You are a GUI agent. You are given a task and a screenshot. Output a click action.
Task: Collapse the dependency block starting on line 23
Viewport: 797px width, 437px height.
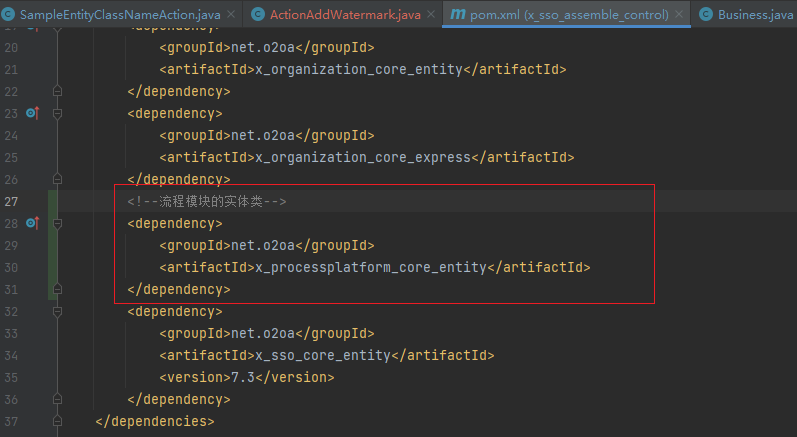(x=57, y=113)
